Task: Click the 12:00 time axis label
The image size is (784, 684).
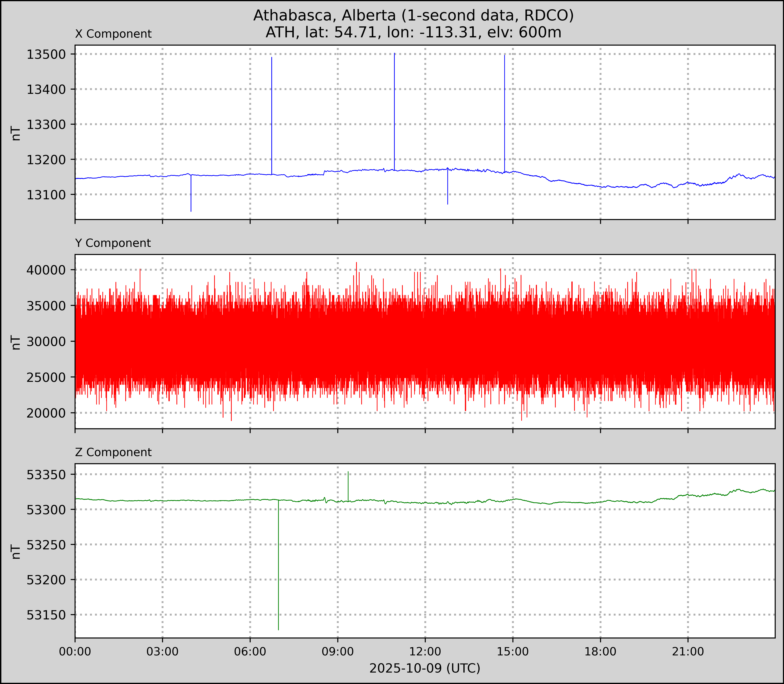Action: pos(425,652)
